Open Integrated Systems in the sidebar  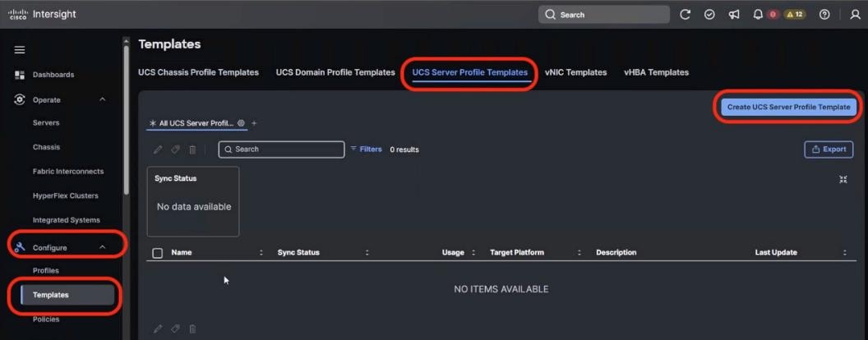click(x=67, y=220)
